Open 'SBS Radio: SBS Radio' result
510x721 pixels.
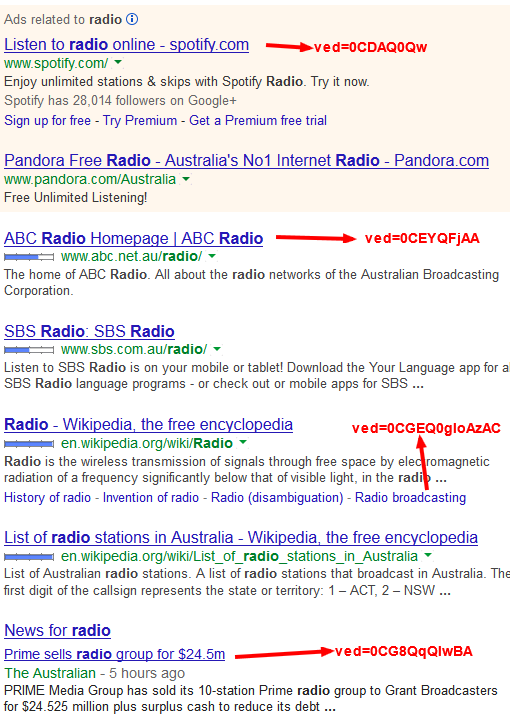(89, 332)
